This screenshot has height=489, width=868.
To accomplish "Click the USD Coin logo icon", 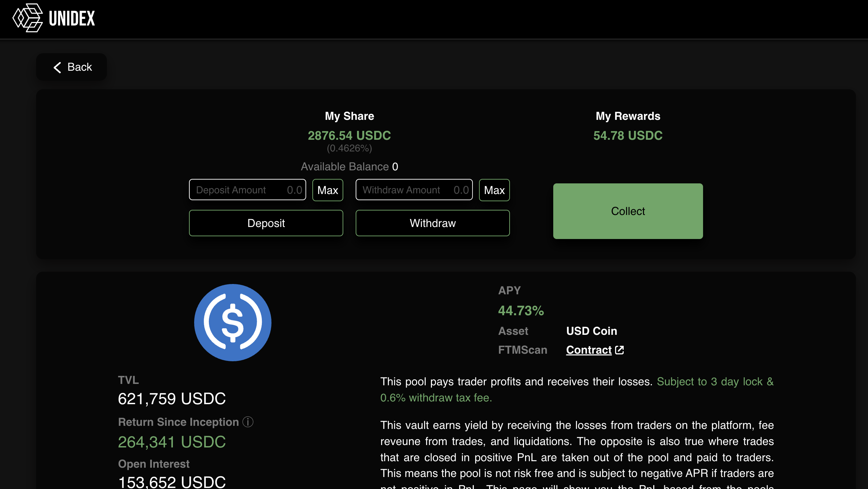I will pyautogui.click(x=233, y=322).
